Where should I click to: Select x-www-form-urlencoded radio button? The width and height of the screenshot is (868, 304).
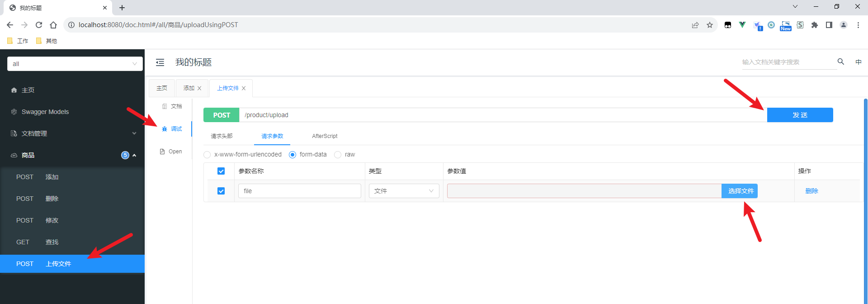click(207, 155)
